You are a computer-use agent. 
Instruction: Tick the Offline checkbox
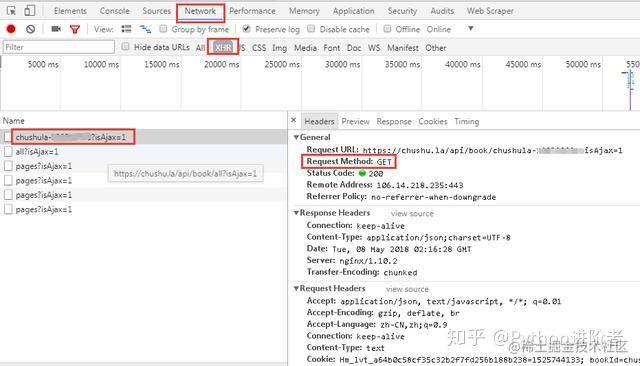[387, 29]
